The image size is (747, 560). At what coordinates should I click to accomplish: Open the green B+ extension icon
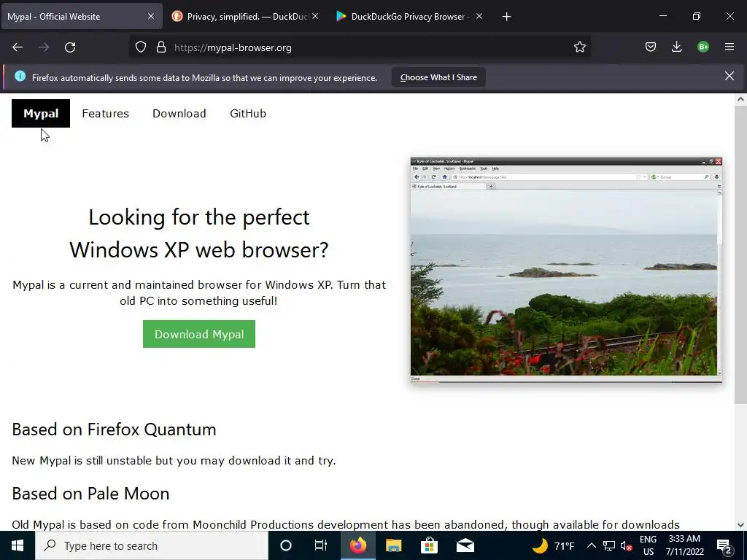pyautogui.click(x=703, y=47)
